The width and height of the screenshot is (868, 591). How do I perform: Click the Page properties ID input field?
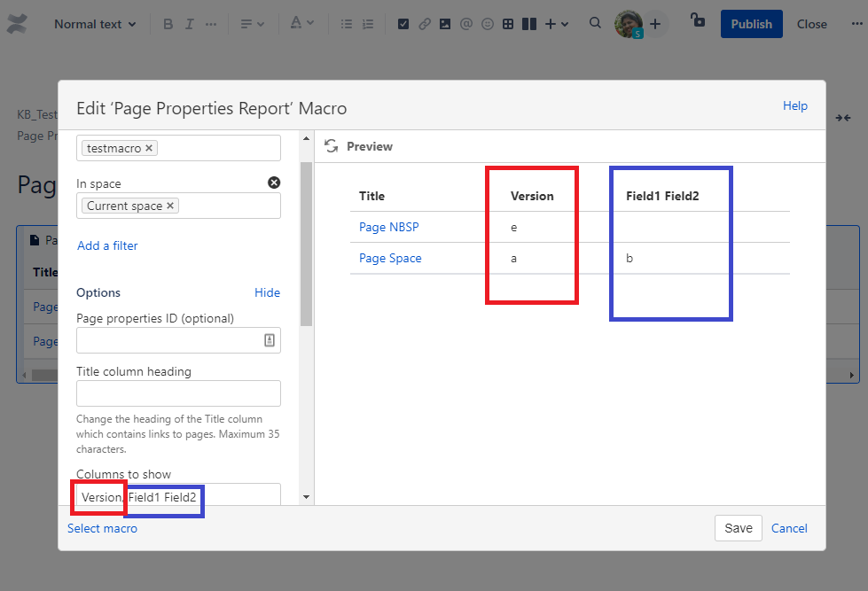178,340
